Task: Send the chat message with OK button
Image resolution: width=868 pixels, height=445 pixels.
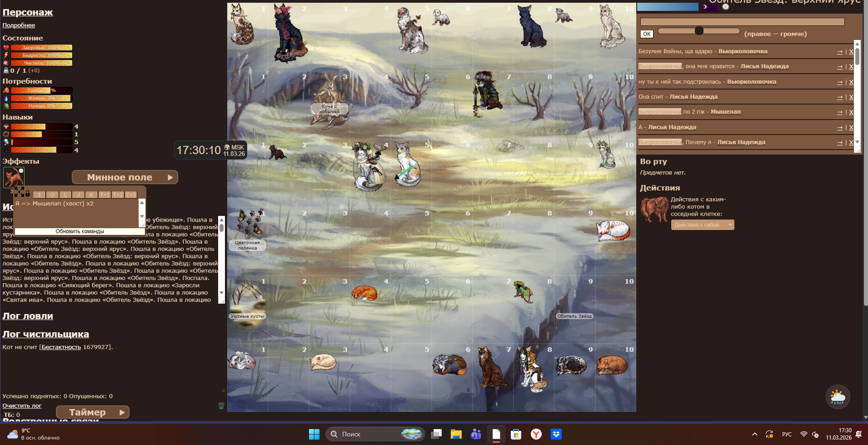Action: click(x=647, y=34)
